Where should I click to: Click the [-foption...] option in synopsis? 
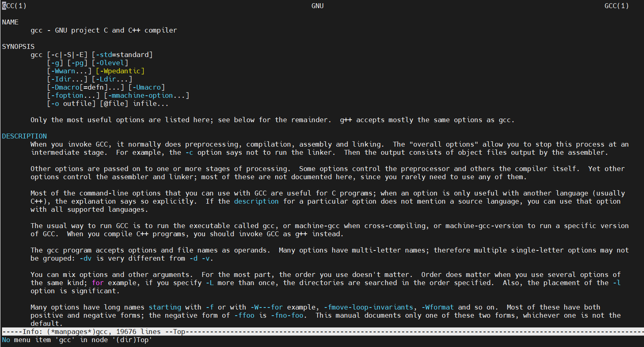click(73, 95)
